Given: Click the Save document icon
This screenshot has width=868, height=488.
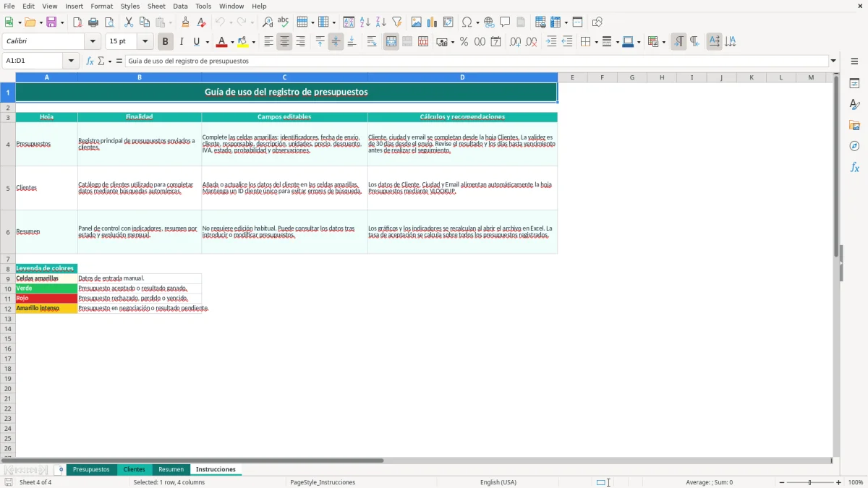Looking at the screenshot, I should (51, 22).
